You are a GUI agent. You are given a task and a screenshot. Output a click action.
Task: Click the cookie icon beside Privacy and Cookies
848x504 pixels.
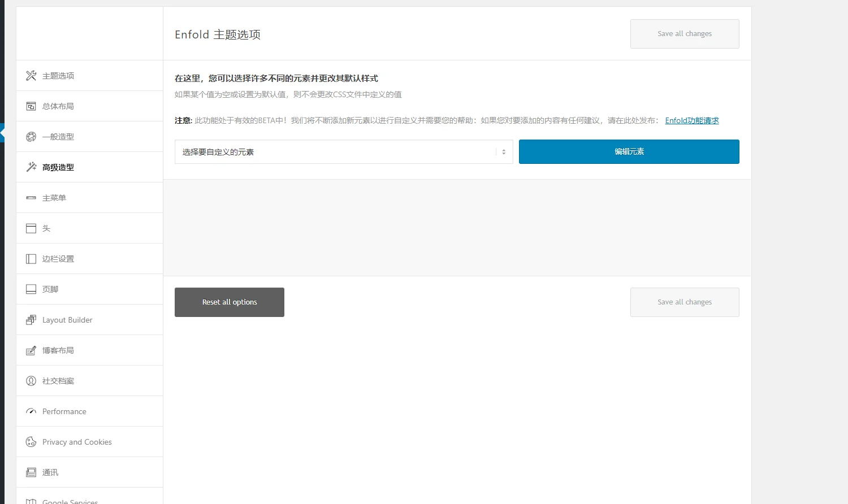pos(31,442)
